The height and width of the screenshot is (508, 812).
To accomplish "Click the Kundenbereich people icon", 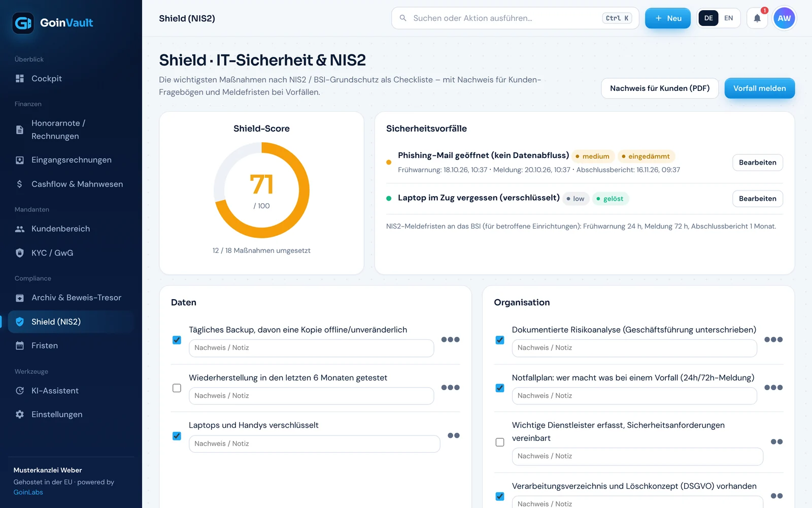I will click(20, 229).
